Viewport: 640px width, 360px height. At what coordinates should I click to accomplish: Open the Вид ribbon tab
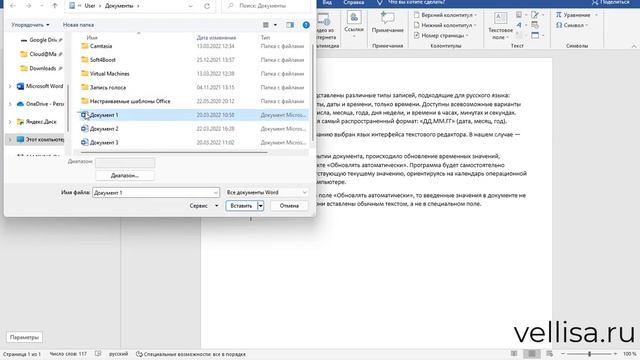[327, 2]
